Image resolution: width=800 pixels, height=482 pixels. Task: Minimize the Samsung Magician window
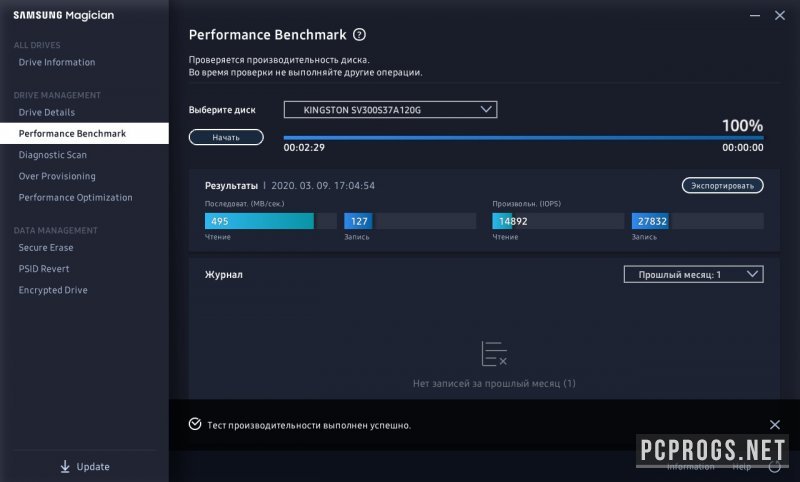(751, 16)
